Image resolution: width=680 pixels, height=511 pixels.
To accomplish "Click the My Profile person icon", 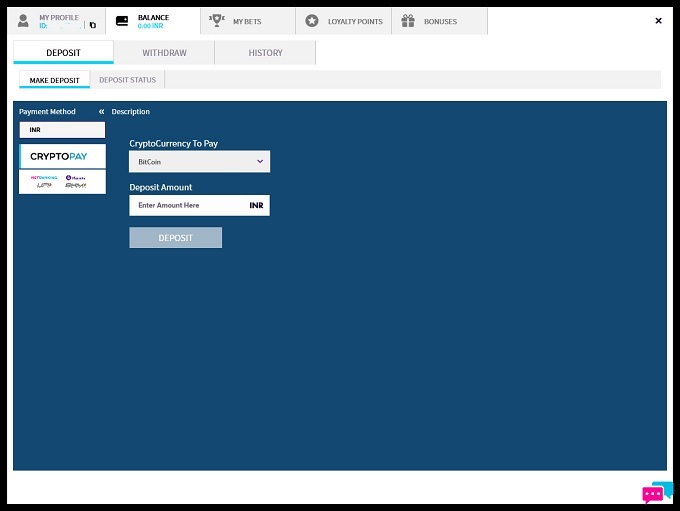I will pos(23,21).
